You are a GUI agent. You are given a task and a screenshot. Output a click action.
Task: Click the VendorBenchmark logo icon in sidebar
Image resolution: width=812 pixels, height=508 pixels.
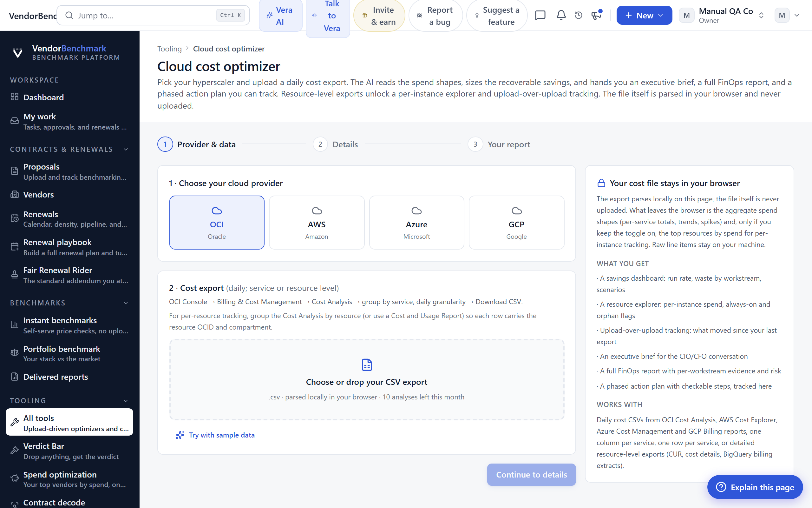pos(17,53)
